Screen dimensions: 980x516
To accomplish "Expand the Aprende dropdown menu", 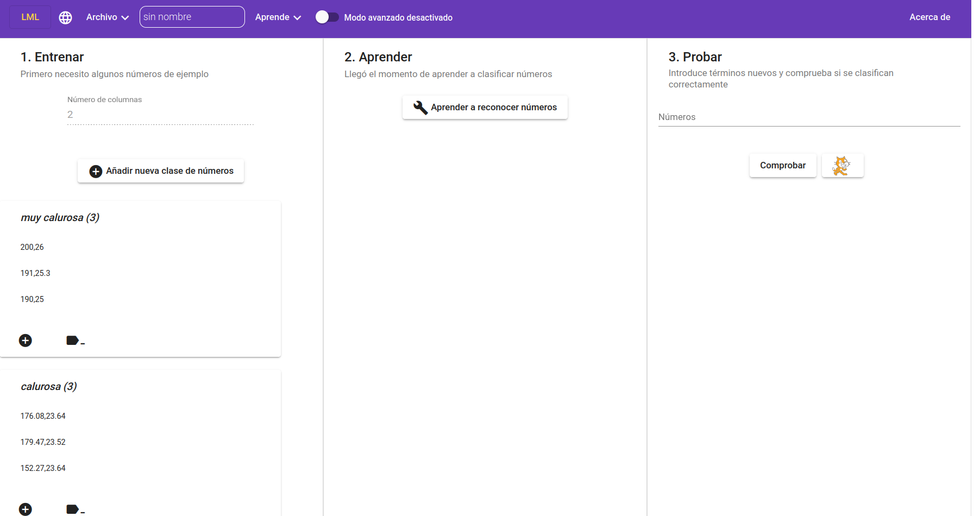I will tap(278, 17).
